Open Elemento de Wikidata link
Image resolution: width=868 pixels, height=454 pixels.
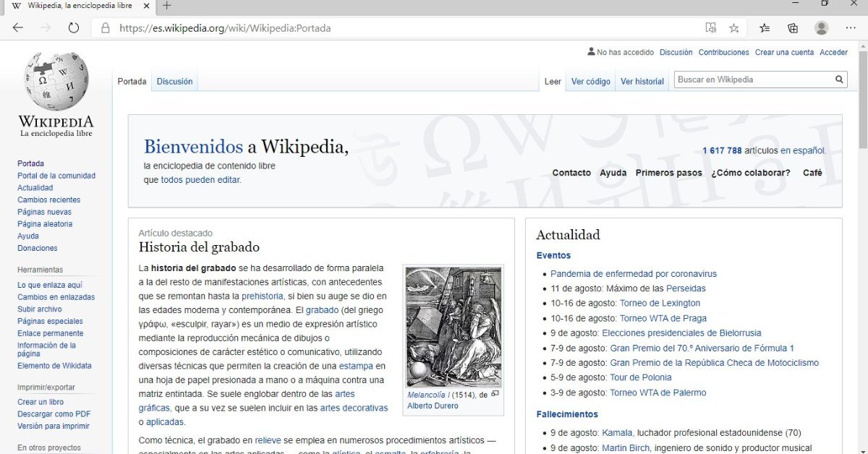(x=54, y=366)
